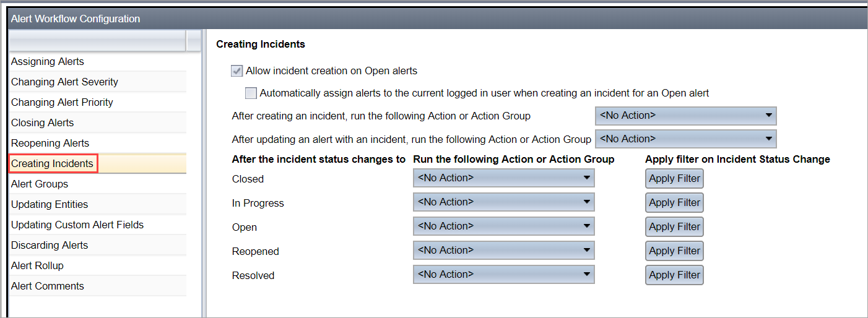Expand the Resolved status action dropdown
This screenshot has height=318, width=868.
(x=504, y=275)
